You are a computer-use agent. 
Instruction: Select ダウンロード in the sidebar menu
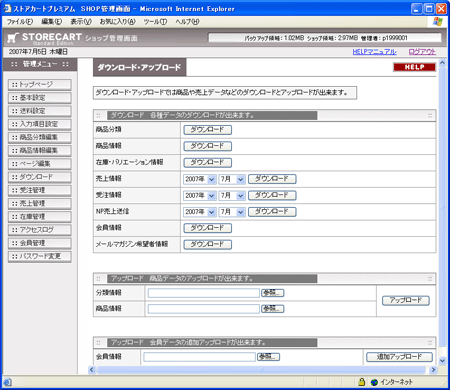[x=40, y=177]
